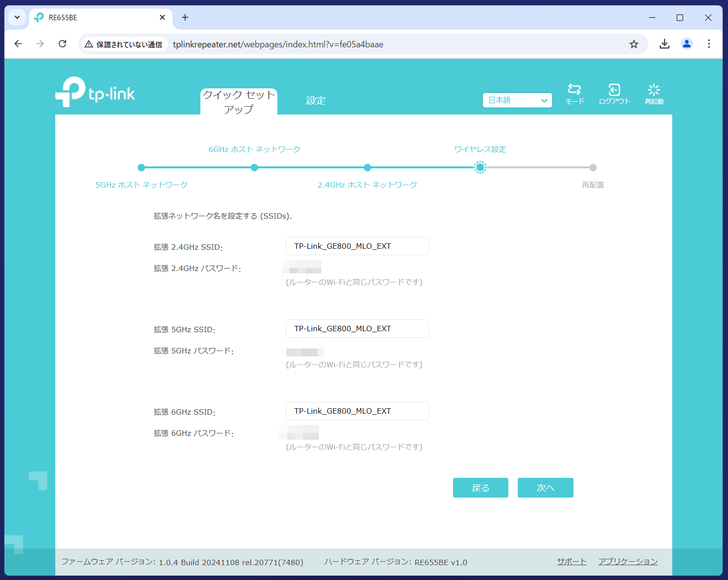Click the not secure connection warning
The image size is (728, 580).
click(123, 44)
